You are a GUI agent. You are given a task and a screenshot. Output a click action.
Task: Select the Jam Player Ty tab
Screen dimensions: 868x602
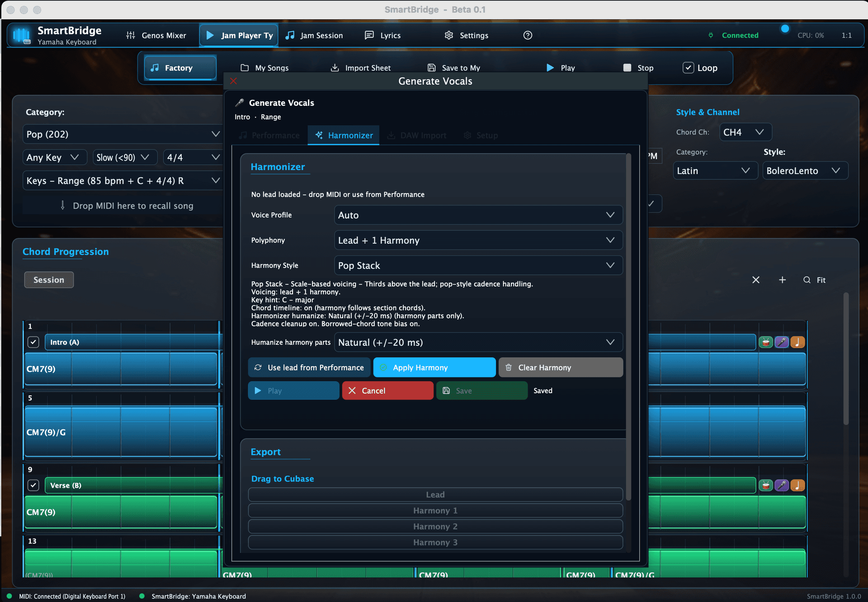[239, 35]
